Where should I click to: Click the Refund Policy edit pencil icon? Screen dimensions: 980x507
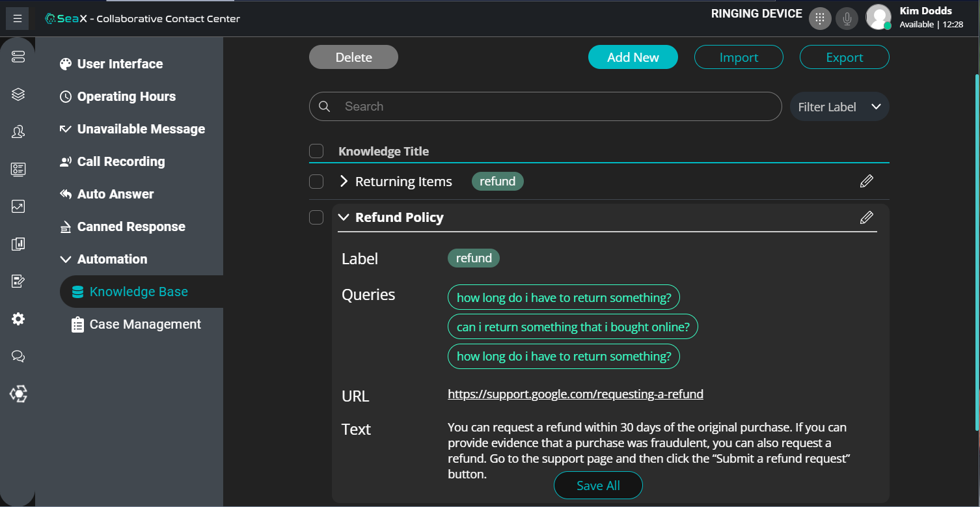(866, 217)
